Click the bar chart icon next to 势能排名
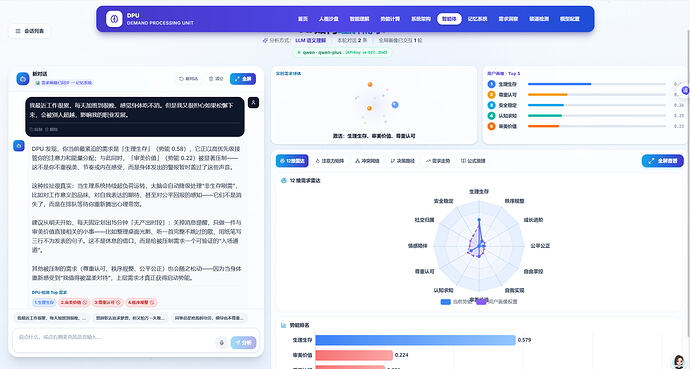 pyautogui.click(x=283, y=325)
